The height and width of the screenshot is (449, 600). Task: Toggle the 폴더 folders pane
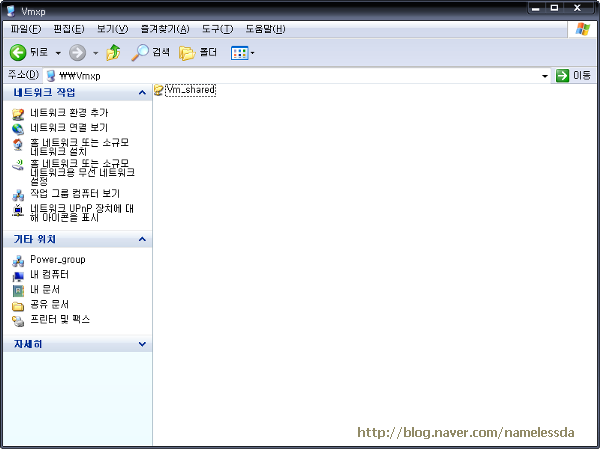(x=198, y=52)
